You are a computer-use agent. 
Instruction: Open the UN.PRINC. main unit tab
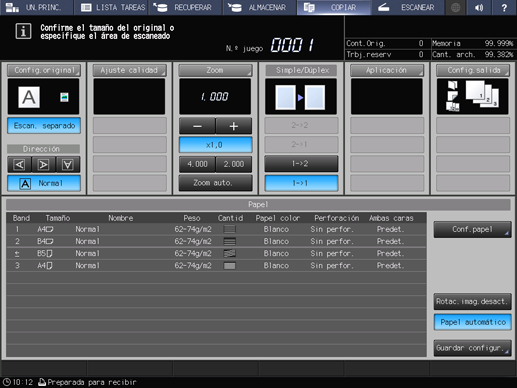point(37,7)
